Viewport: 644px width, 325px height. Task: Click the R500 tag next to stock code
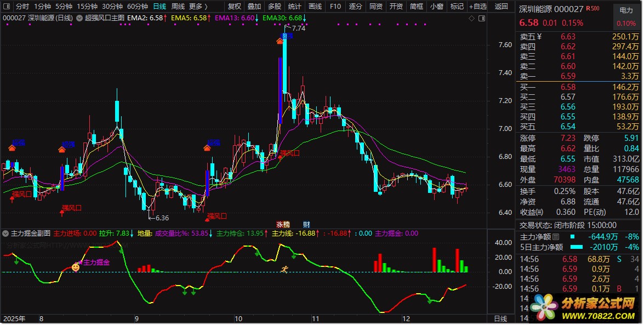[592, 8]
